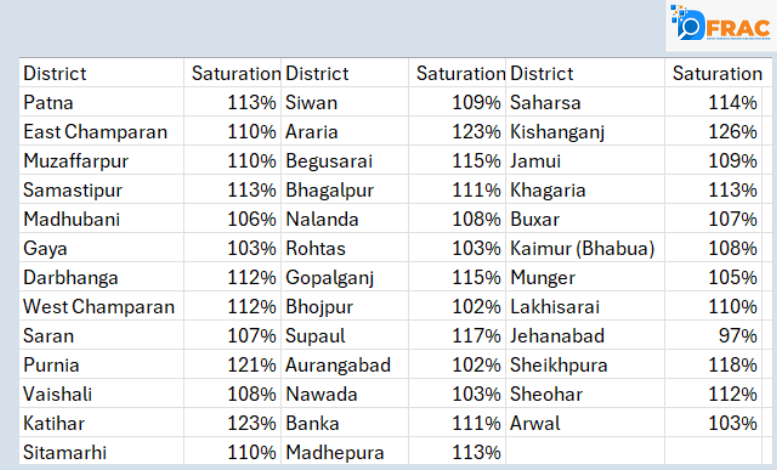Click the Sheikhpura district cell
This screenshot has height=470, width=777.
[x=559, y=366]
